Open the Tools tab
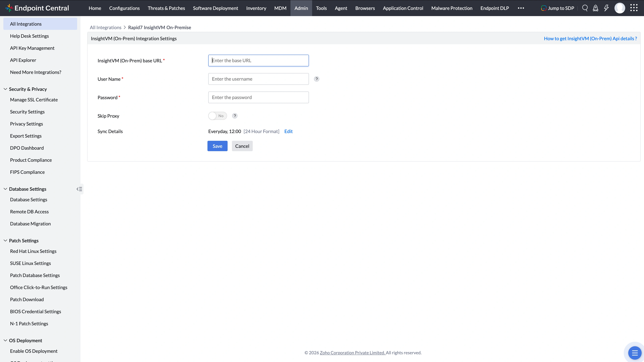This screenshot has width=644, height=362. click(x=321, y=8)
